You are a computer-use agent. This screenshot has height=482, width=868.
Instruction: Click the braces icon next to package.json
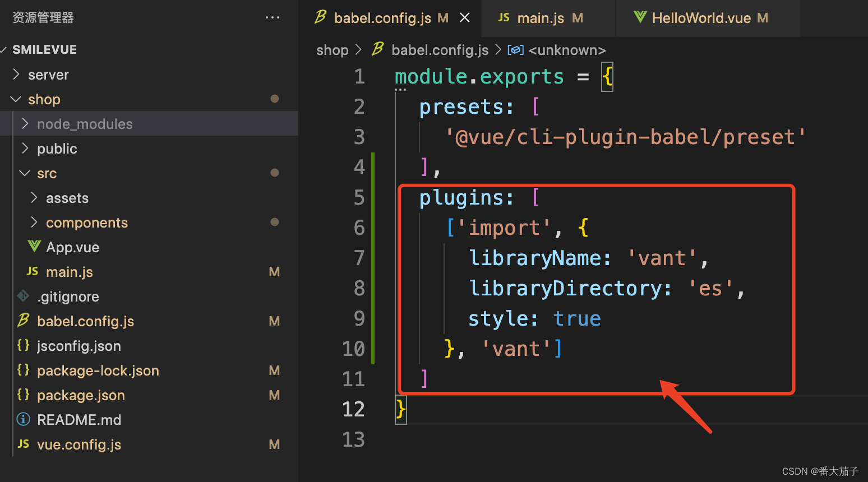(23, 395)
